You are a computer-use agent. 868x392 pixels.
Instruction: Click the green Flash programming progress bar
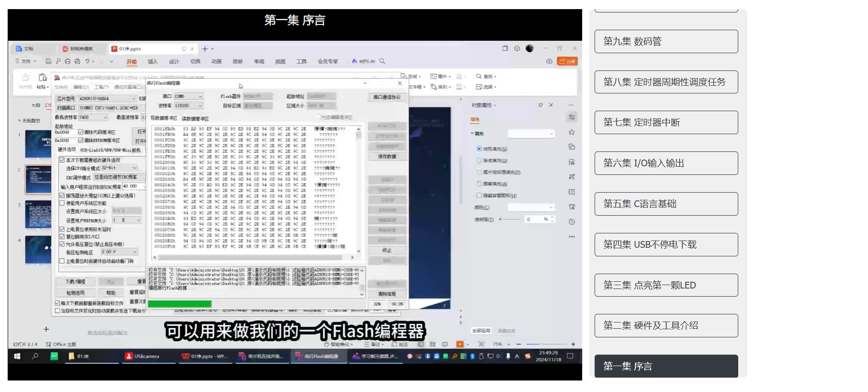pos(180,304)
